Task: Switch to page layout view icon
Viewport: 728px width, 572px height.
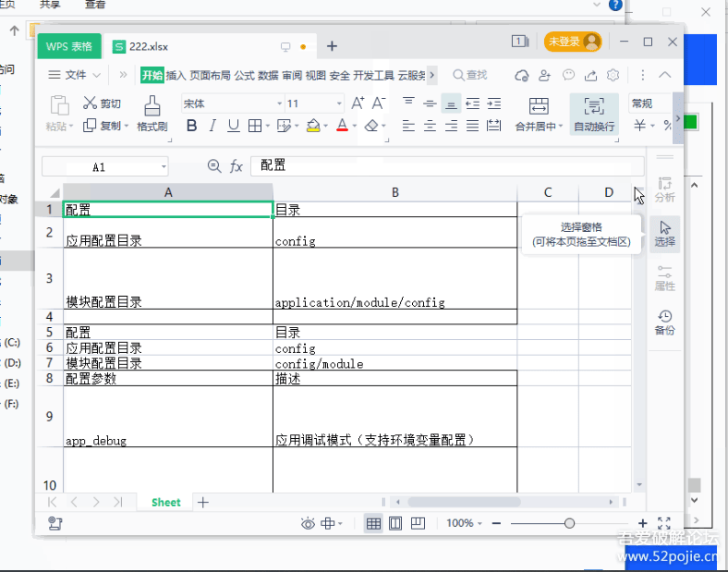Action: pos(395,524)
